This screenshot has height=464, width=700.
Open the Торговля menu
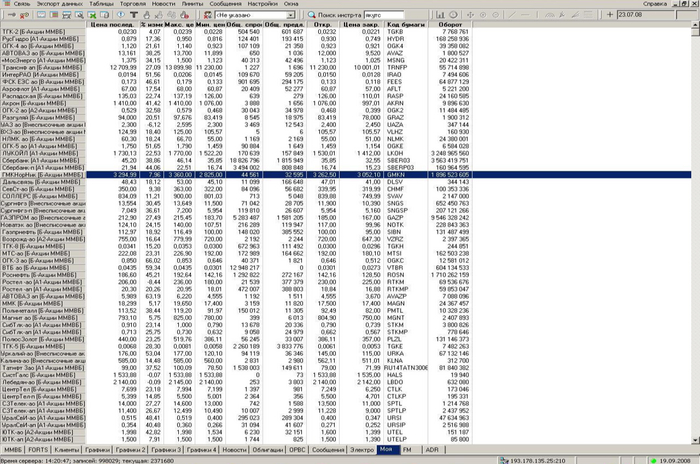point(133,4)
